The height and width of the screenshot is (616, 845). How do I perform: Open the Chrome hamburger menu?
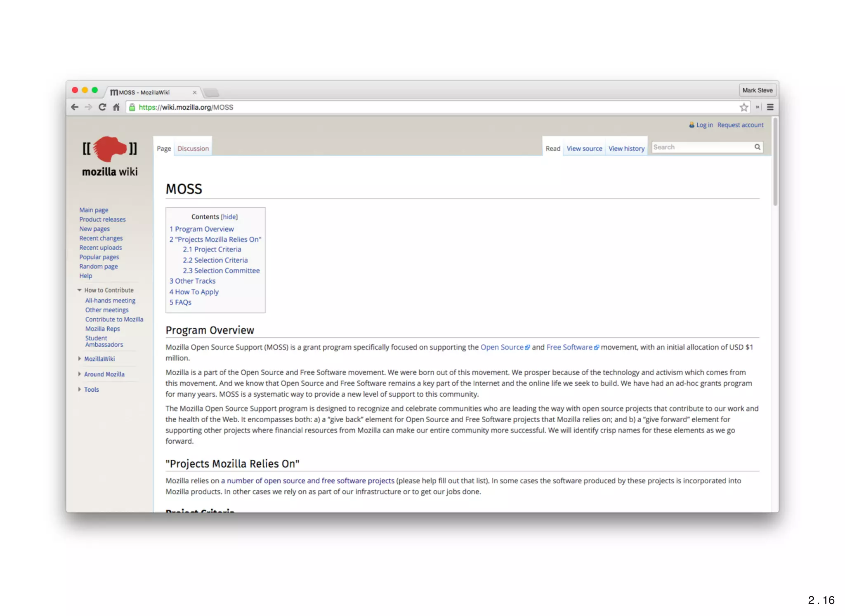click(770, 107)
